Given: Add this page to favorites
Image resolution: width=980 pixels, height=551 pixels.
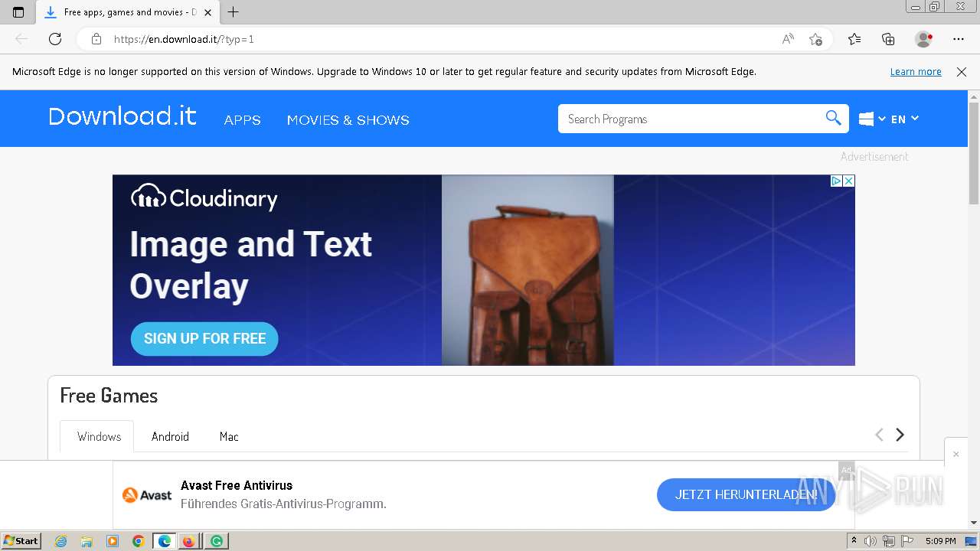Looking at the screenshot, I should 816,39.
